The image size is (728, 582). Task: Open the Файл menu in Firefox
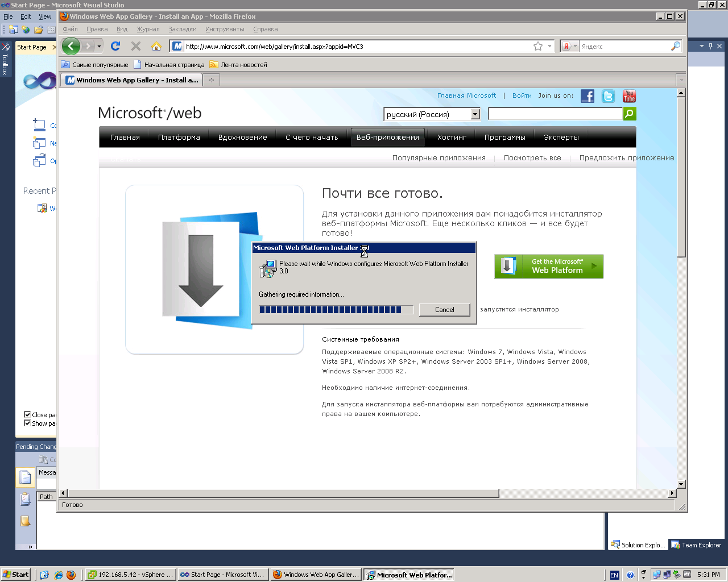click(70, 29)
